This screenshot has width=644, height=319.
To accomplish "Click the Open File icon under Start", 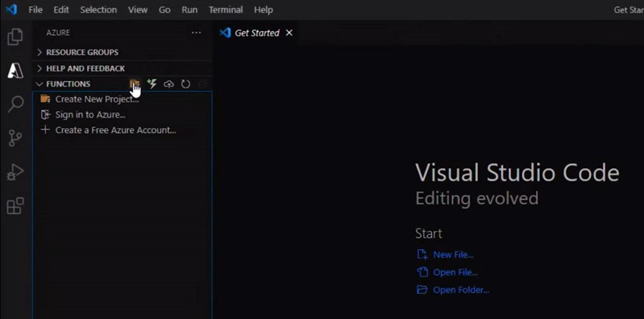I will point(422,272).
